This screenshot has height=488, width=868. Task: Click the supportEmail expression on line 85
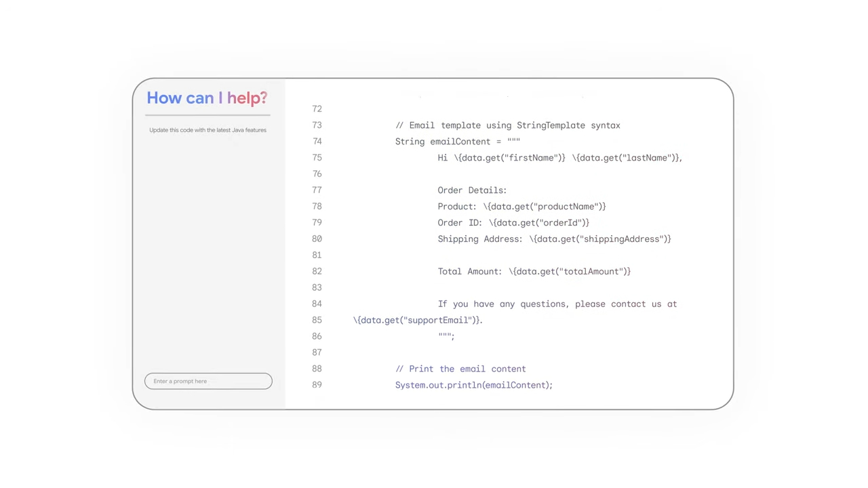[417, 321]
